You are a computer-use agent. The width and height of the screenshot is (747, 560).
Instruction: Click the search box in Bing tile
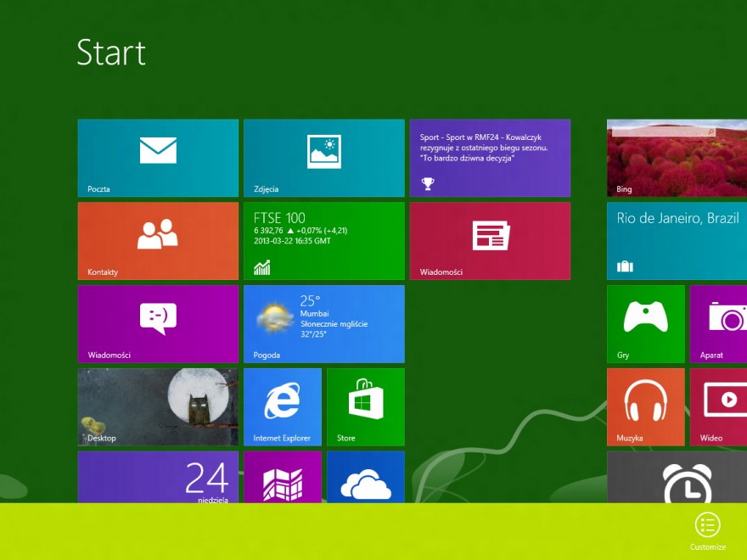pyautogui.click(x=664, y=132)
